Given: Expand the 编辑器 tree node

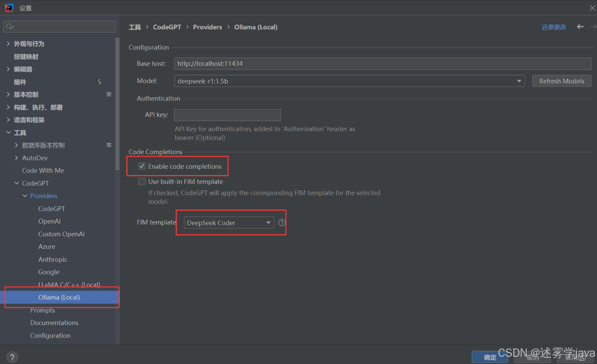Looking at the screenshot, I should point(8,69).
